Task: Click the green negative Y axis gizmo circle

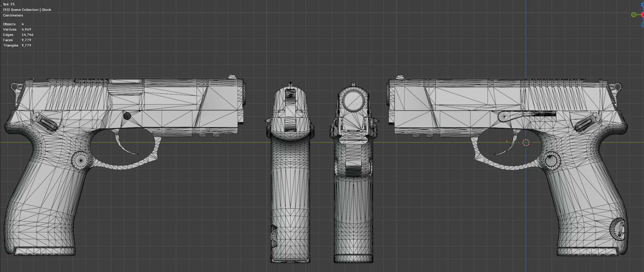Action: coord(633,15)
